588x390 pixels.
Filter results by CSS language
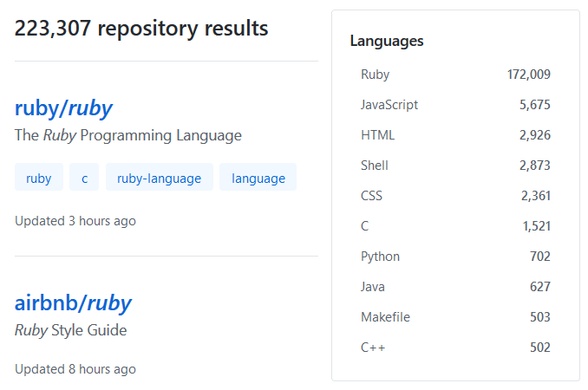click(x=455, y=196)
